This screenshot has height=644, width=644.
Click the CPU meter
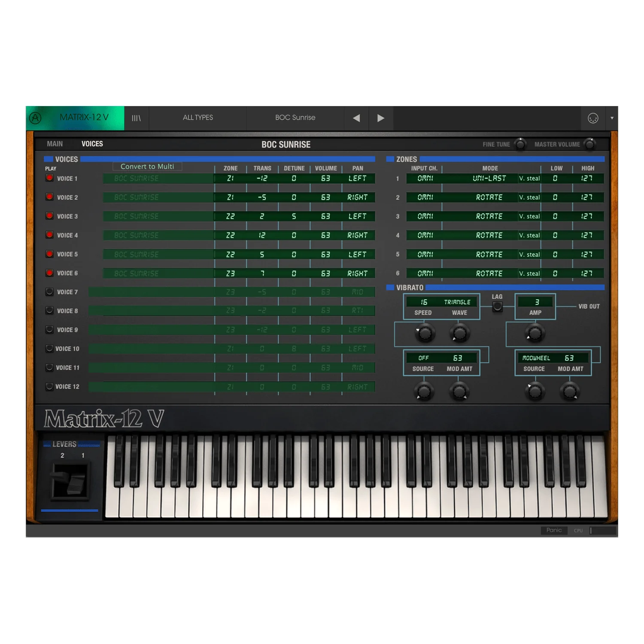coord(603,531)
